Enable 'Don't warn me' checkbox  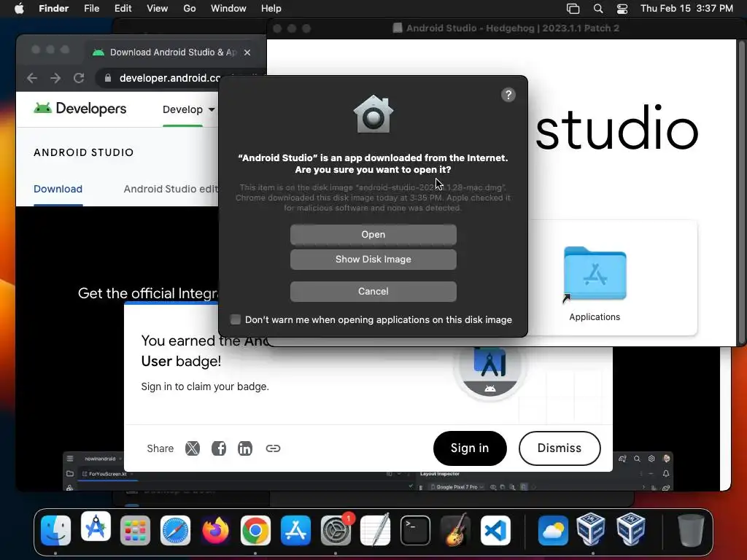click(236, 319)
